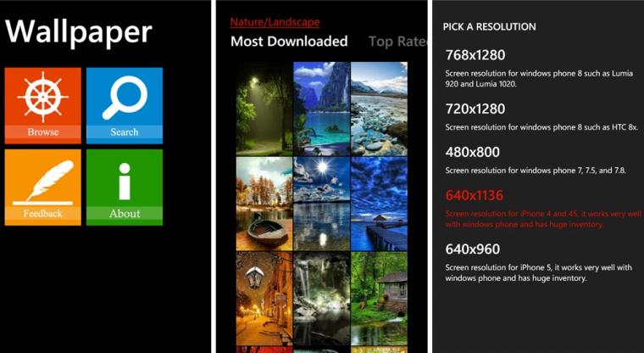Image resolution: width=644 pixels, height=353 pixels.
Task: Open the sun over water wallpaper
Action: [322, 204]
